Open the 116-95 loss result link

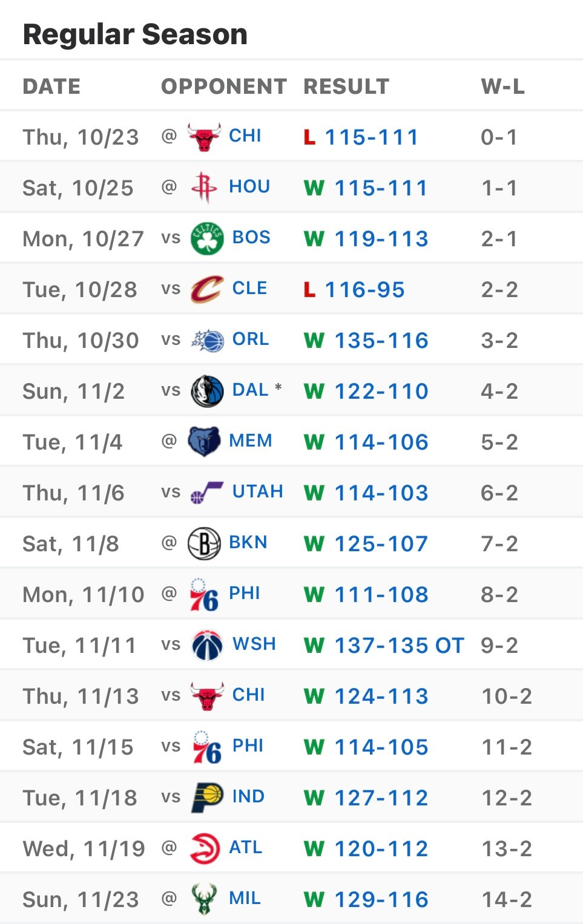tap(364, 290)
